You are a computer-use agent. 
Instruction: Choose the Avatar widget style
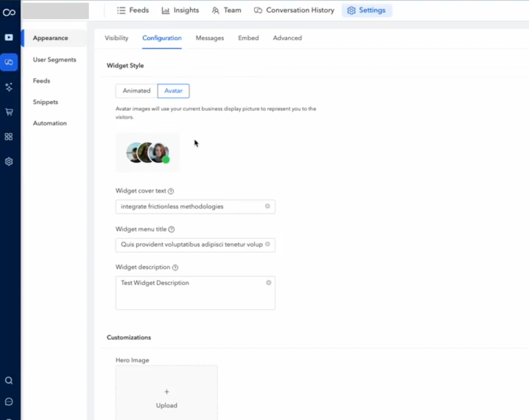tap(173, 91)
